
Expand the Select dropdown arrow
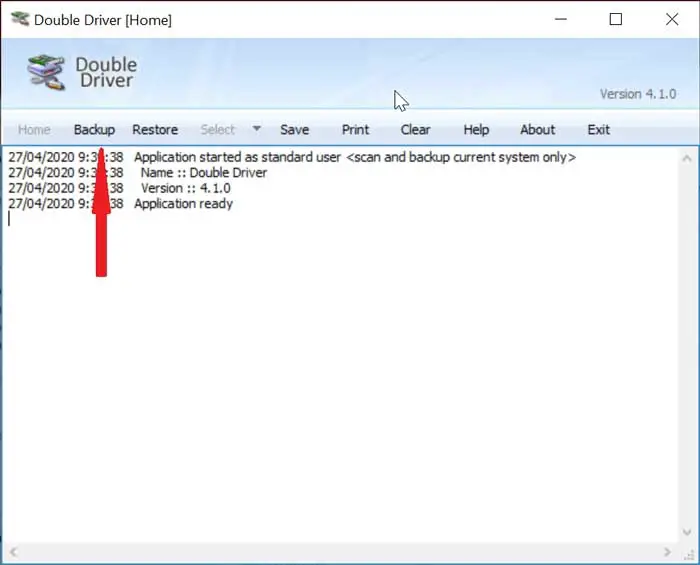(257, 129)
